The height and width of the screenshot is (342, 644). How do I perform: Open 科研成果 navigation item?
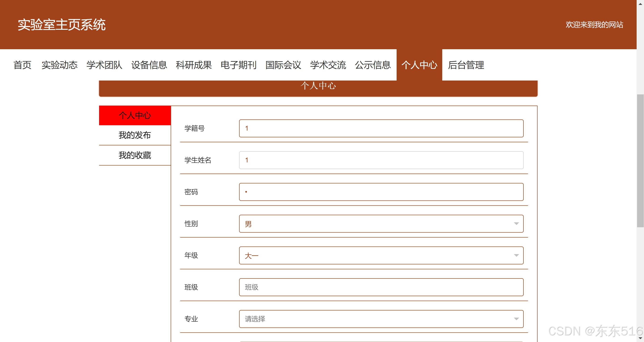pos(194,65)
